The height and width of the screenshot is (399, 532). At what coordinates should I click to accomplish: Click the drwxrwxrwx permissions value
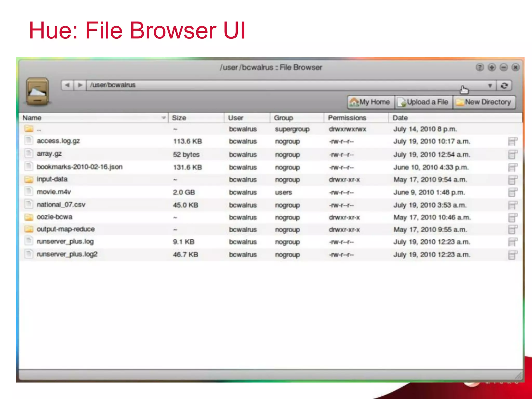pyautogui.click(x=347, y=129)
